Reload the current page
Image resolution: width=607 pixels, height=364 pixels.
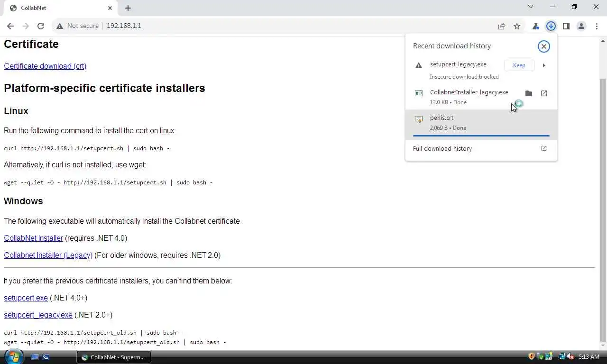41,26
